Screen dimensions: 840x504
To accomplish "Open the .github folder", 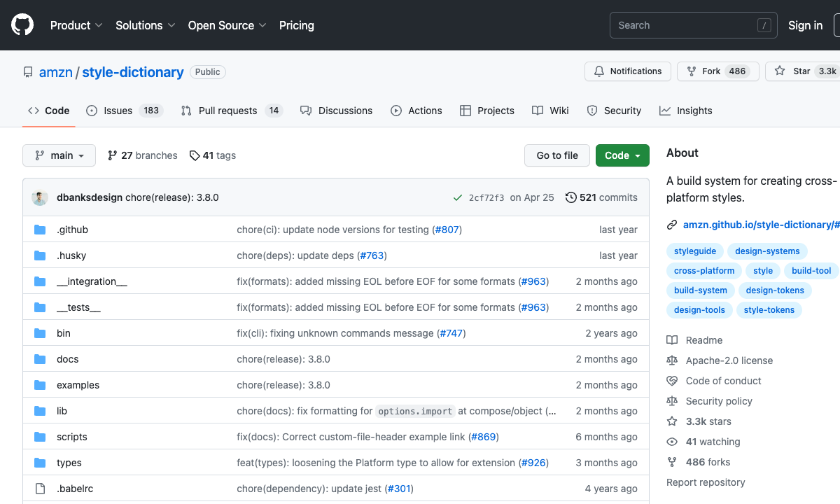I will point(72,230).
